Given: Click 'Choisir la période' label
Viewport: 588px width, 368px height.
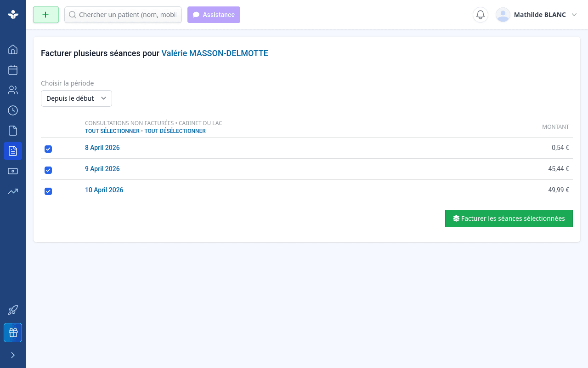Looking at the screenshot, I should click(68, 83).
